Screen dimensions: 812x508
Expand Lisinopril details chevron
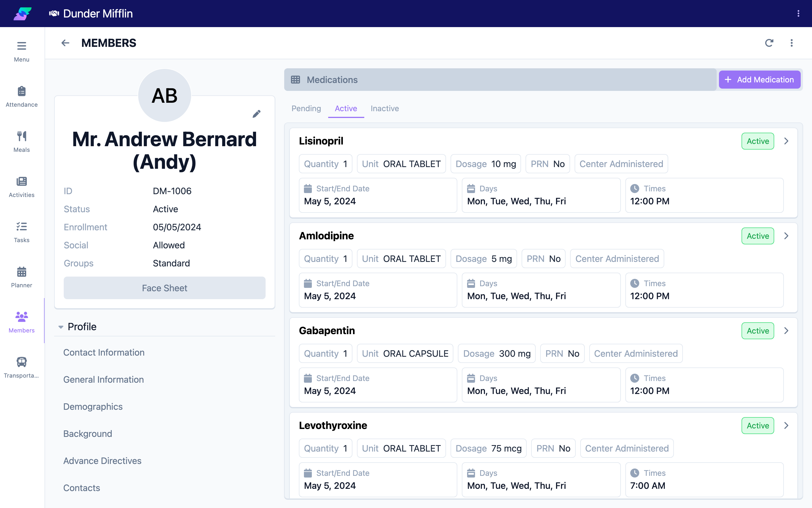point(786,141)
